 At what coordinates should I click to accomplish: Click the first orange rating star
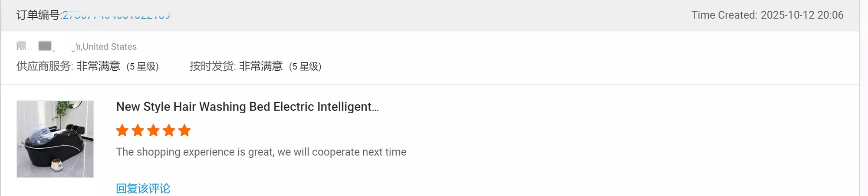[x=122, y=130]
